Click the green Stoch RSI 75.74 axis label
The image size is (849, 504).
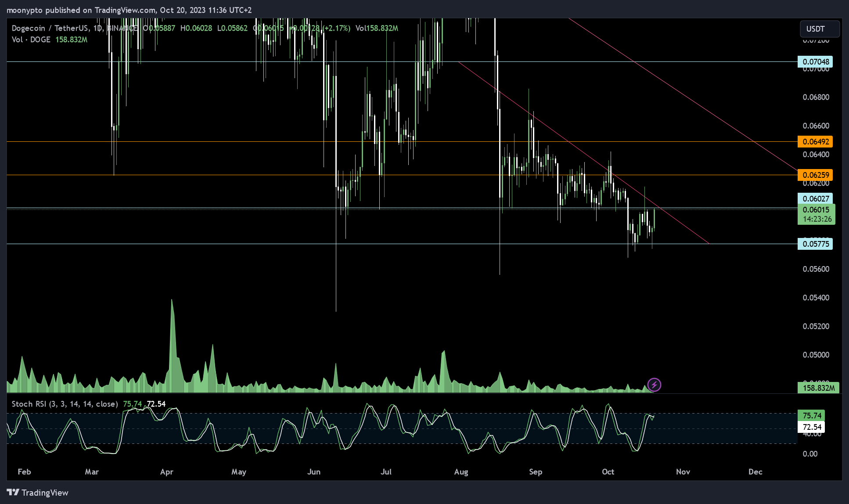tap(811, 415)
